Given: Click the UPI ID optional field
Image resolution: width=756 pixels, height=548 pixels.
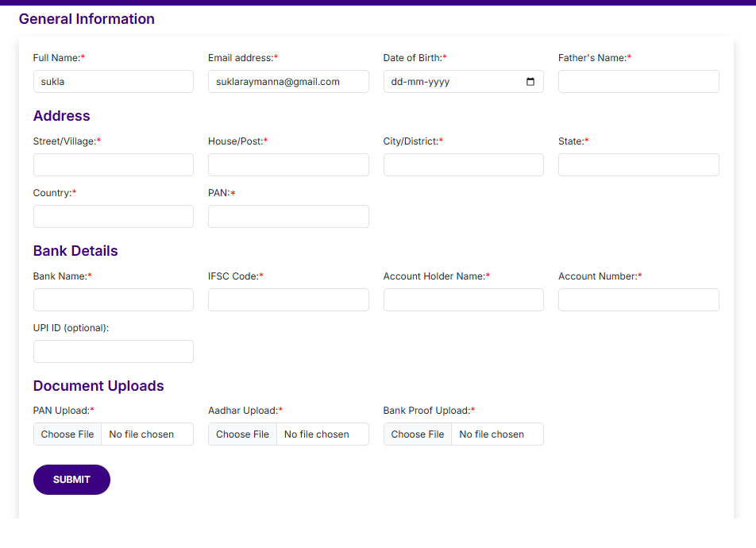Looking at the screenshot, I should click(x=114, y=352).
